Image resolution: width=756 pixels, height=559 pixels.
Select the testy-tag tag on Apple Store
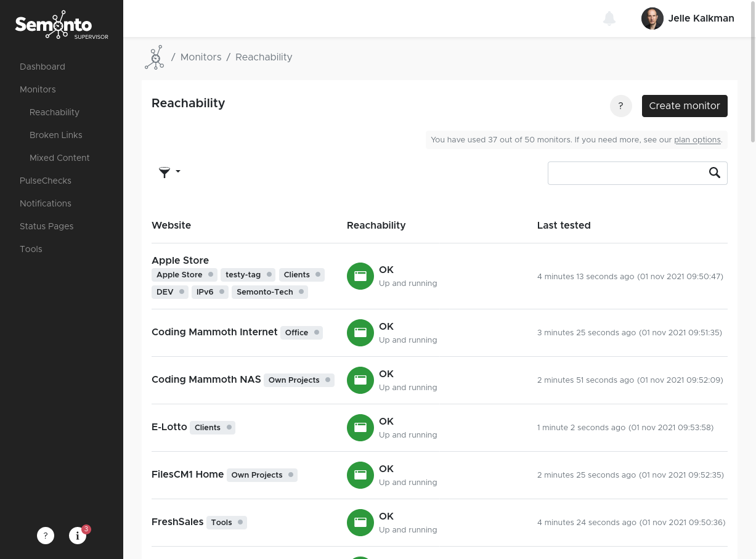pos(243,275)
